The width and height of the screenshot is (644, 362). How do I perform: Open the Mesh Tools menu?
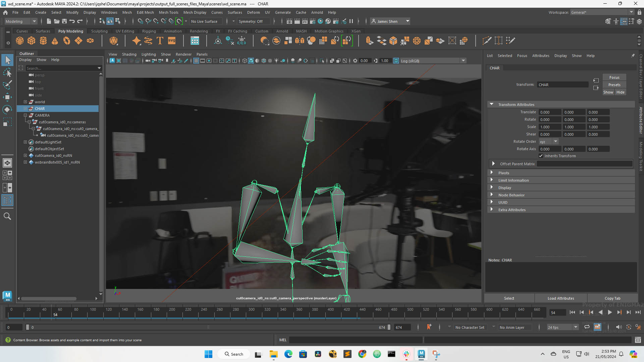click(x=169, y=12)
